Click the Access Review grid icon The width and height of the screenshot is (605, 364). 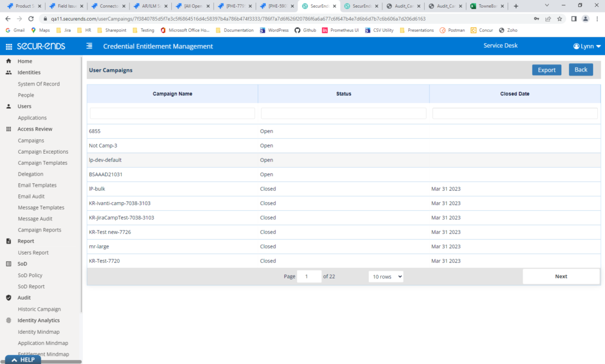pos(9,129)
